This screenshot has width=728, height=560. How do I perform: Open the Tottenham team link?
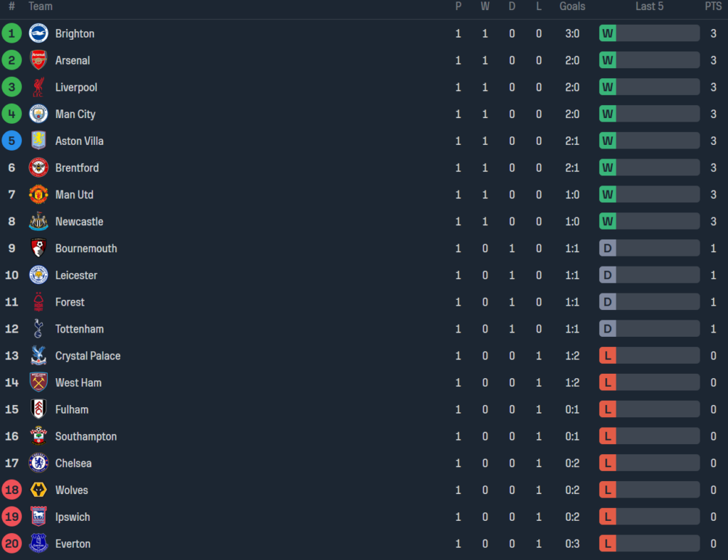pyautogui.click(x=79, y=329)
